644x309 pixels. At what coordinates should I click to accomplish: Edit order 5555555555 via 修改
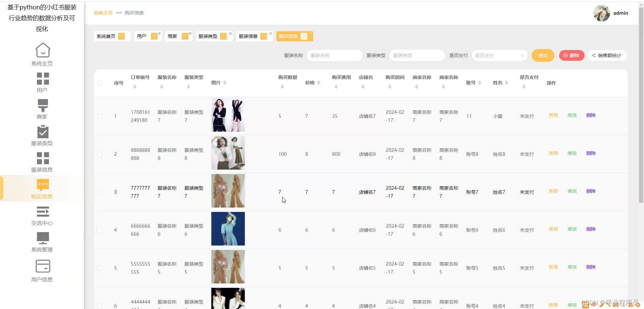coord(572,267)
